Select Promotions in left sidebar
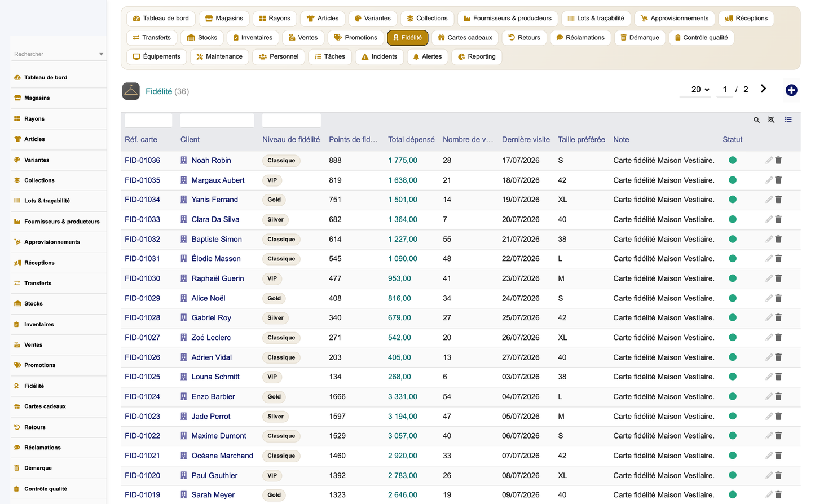Screen dimensions: 815x504 pos(39,365)
